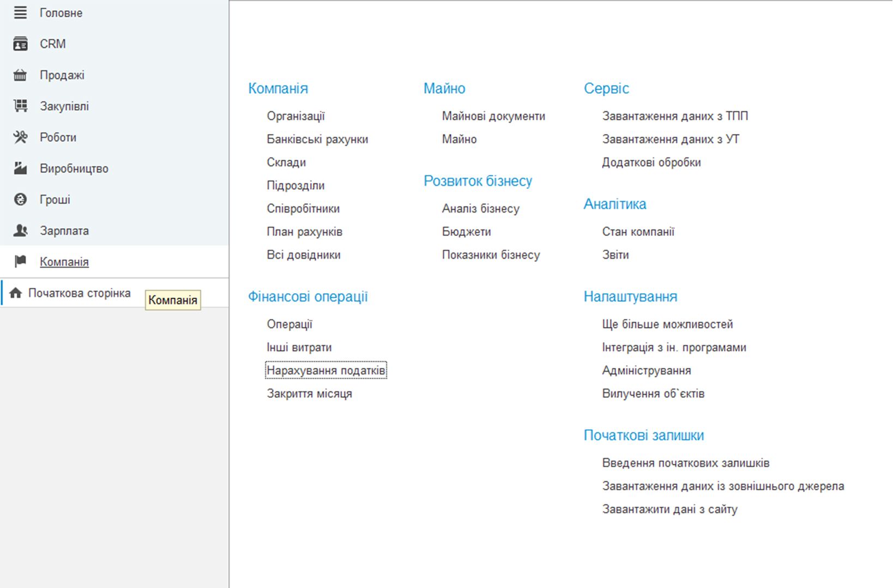Open Завантаження даних із зовнішнього джерела
Screen dimensions: 893x588
(723, 486)
